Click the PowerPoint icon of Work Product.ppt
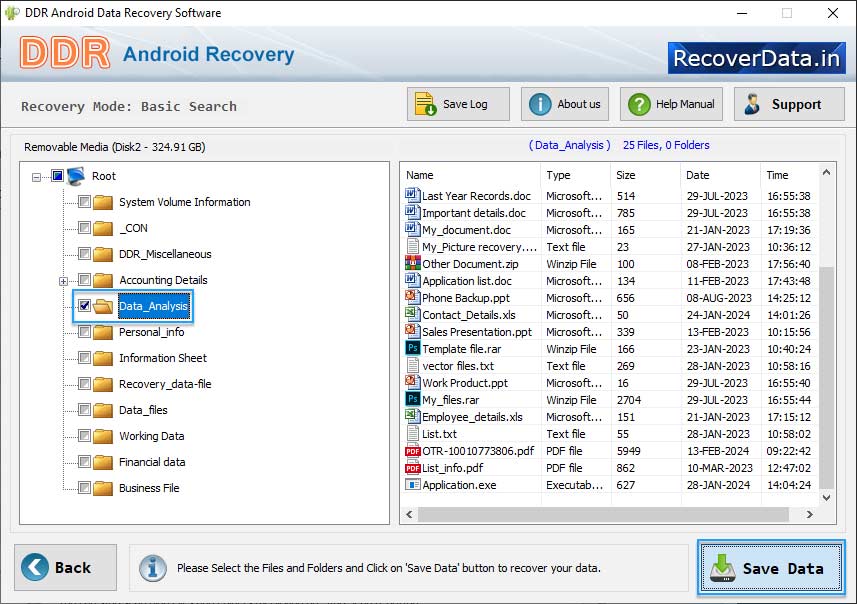The height and width of the screenshot is (604, 857). (x=412, y=382)
